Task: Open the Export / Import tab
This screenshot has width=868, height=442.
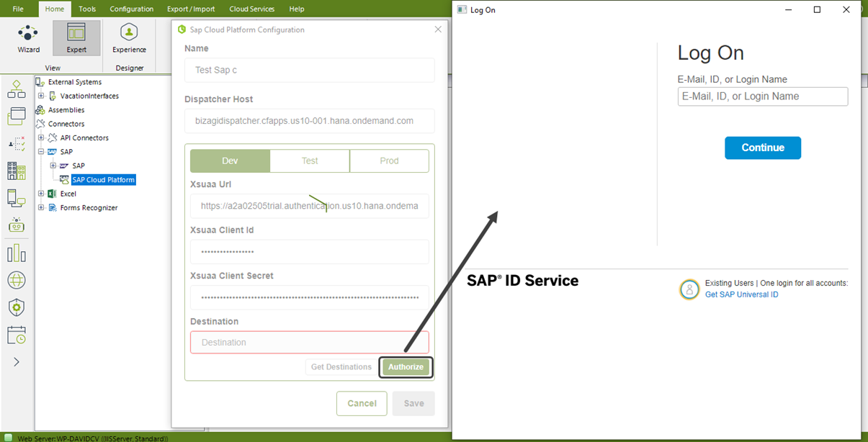Action: pyautogui.click(x=191, y=9)
